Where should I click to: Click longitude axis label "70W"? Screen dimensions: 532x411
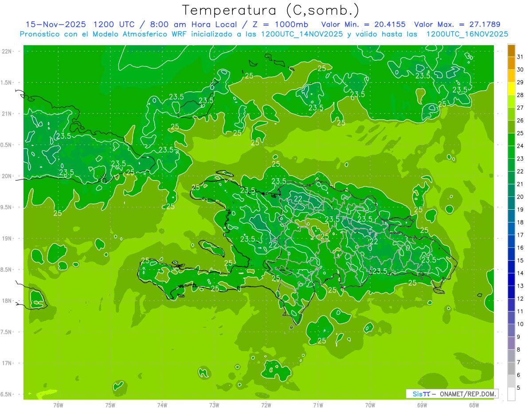coord(370,405)
